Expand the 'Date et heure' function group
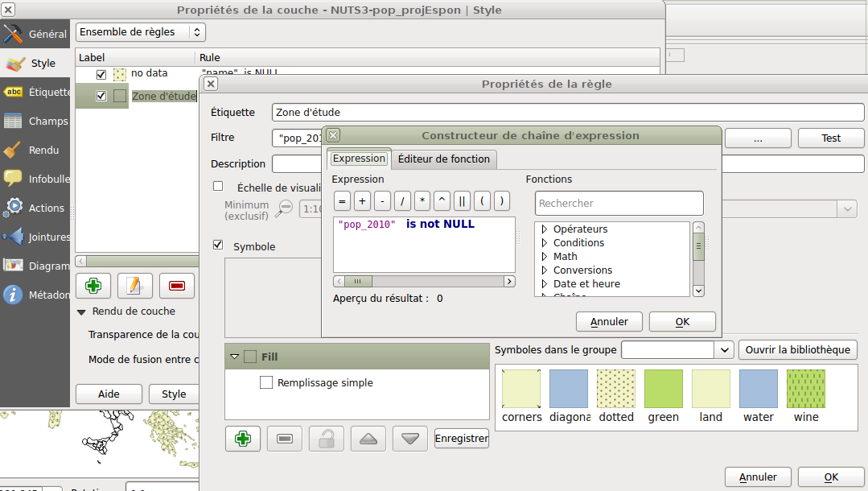 pyautogui.click(x=544, y=284)
